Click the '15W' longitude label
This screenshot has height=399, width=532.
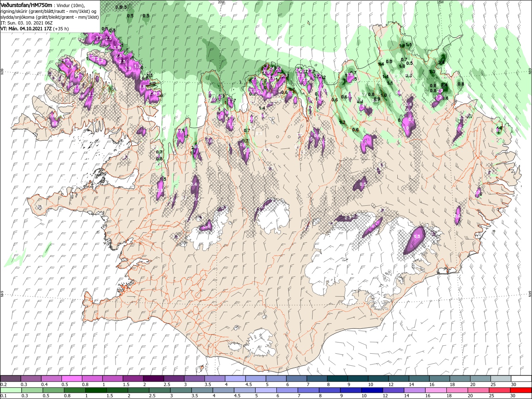440,2
